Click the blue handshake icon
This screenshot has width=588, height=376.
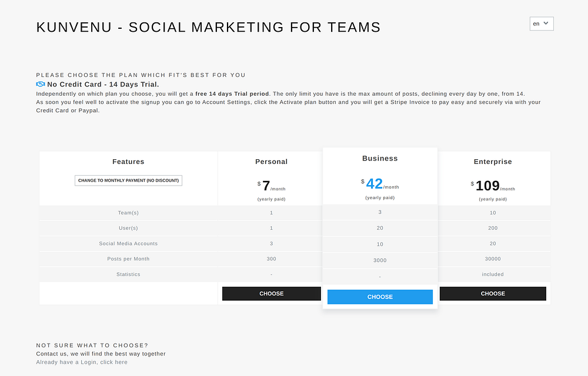coord(41,84)
